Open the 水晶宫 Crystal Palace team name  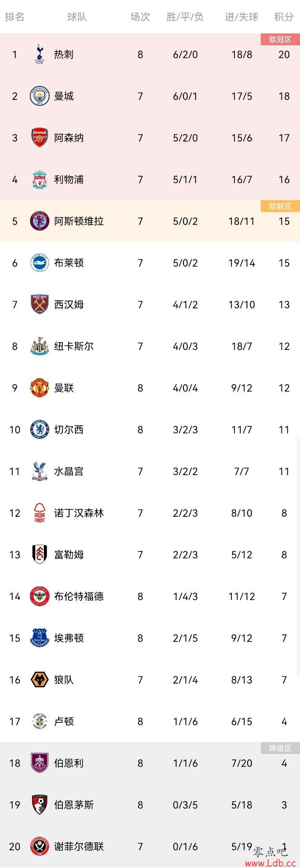69,471
